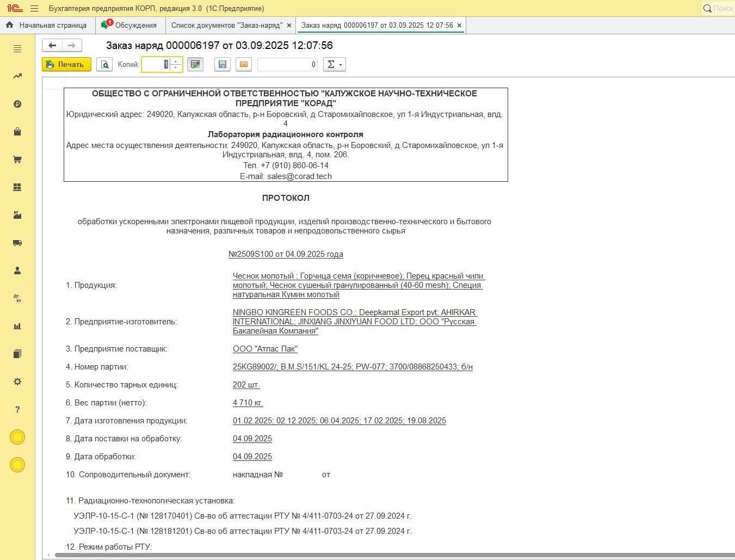Click the Поиск search field

coord(718,8)
